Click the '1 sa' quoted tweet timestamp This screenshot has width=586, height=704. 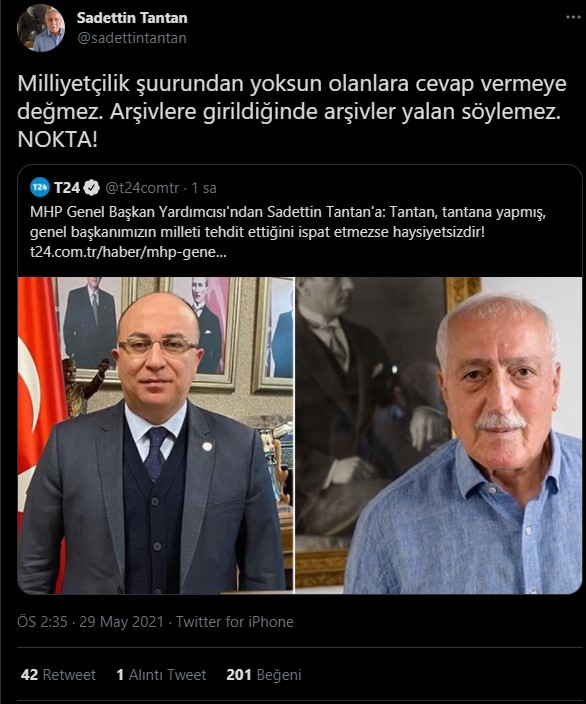click(x=204, y=188)
